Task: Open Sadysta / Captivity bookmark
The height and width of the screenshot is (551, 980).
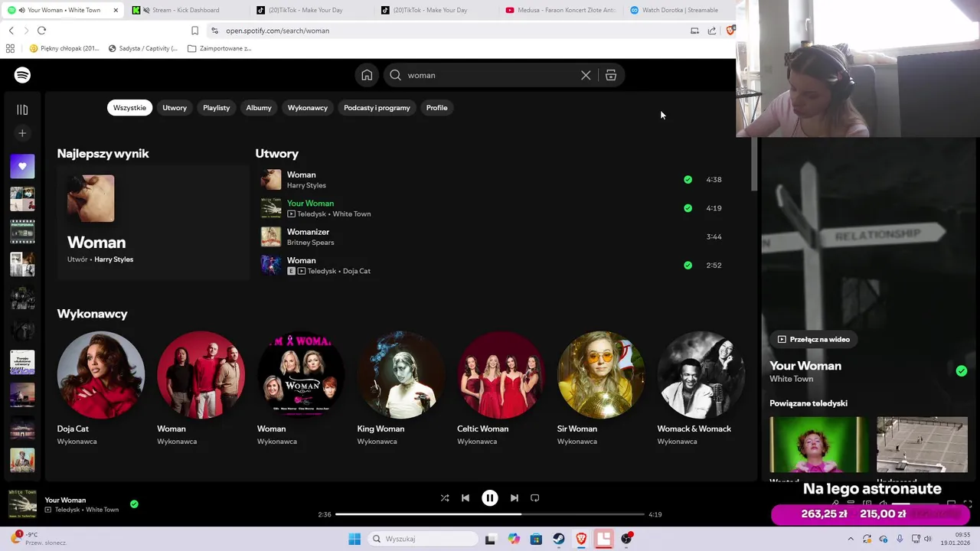Action: pos(143,48)
